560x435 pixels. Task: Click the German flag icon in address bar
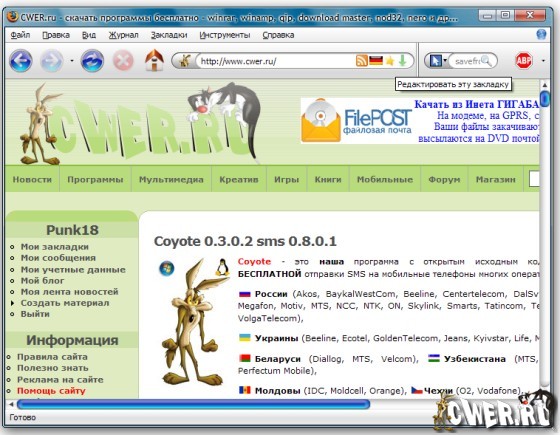tap(376, 61)
